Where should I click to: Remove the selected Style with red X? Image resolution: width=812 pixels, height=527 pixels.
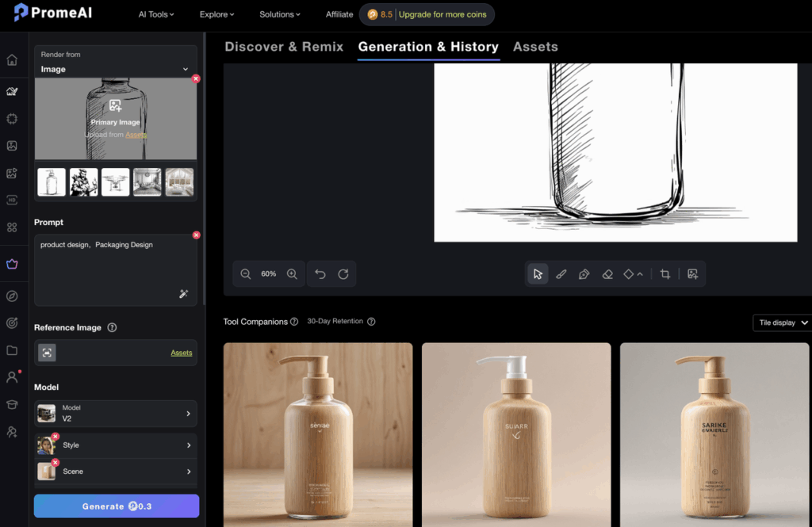[56, 437]
